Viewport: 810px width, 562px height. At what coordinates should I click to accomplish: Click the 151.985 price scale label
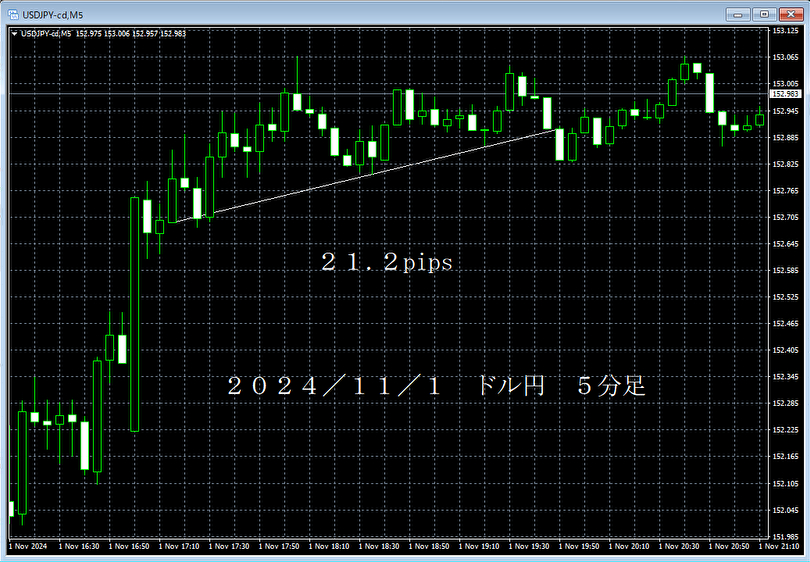[x=785, y=537]
